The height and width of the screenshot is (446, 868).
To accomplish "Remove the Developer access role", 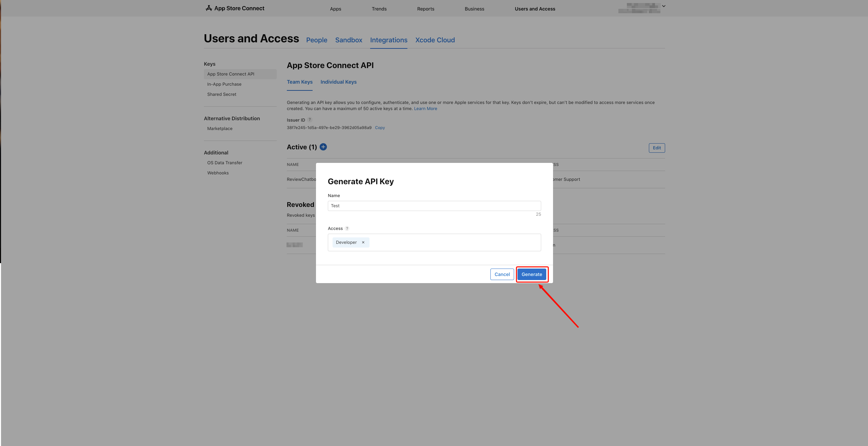I will (363, 242).
